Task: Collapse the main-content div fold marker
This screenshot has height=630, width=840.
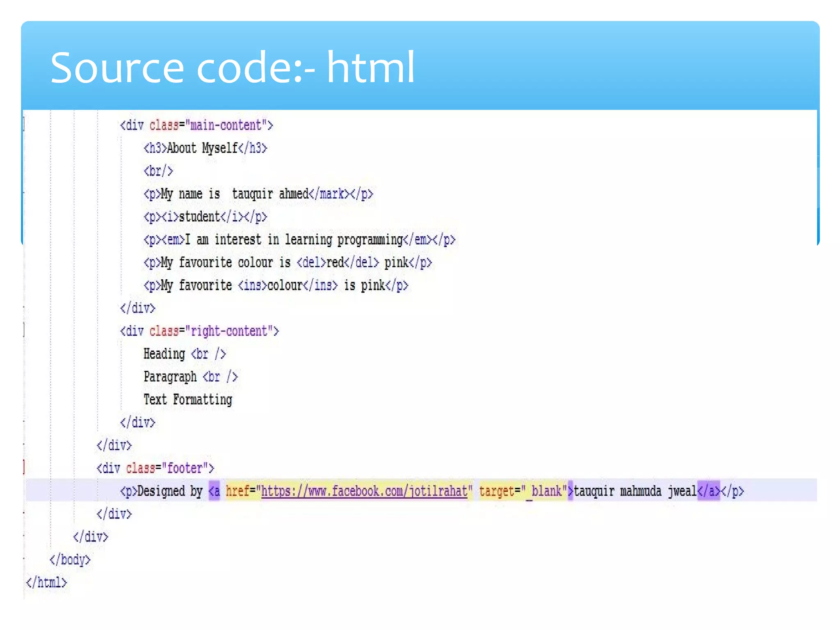Action: 24,124
